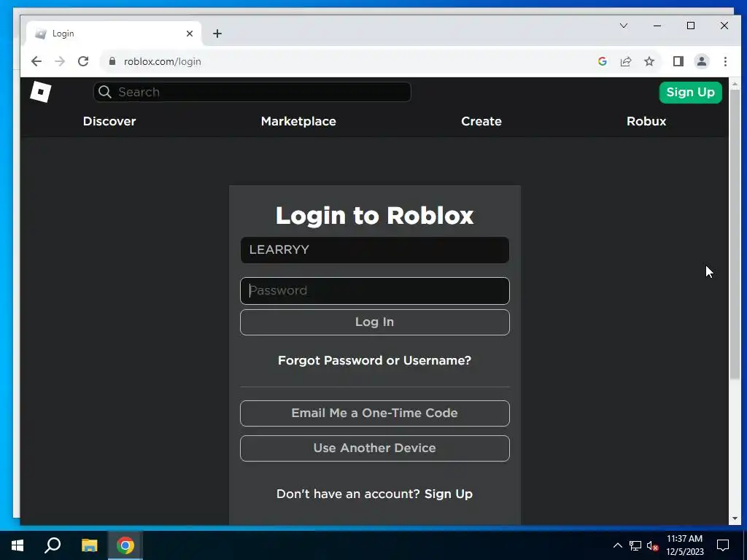Click the Log In button
The image size is (747, 560).
click(374, 322)
